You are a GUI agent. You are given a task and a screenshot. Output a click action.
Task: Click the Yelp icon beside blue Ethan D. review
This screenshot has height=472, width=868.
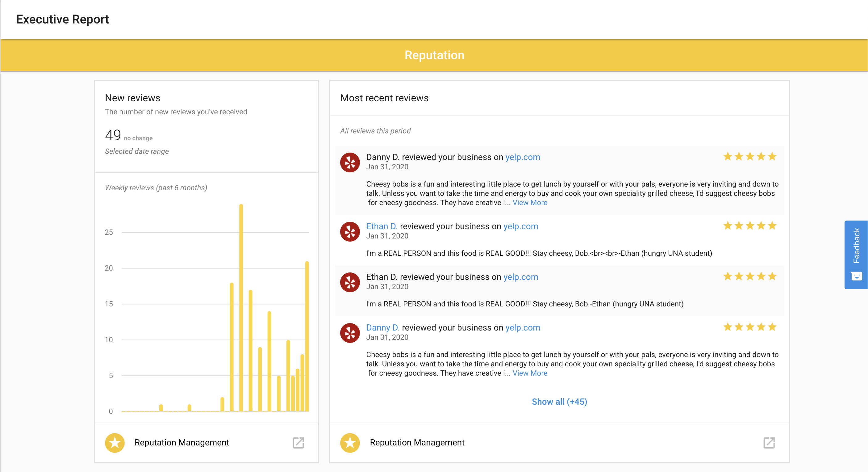pos(350,232)
